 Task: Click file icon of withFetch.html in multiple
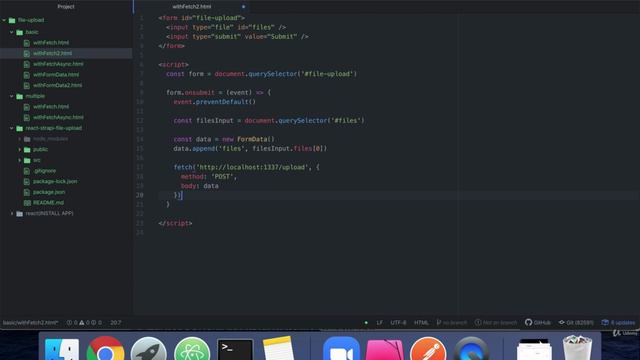coord(27,107)
